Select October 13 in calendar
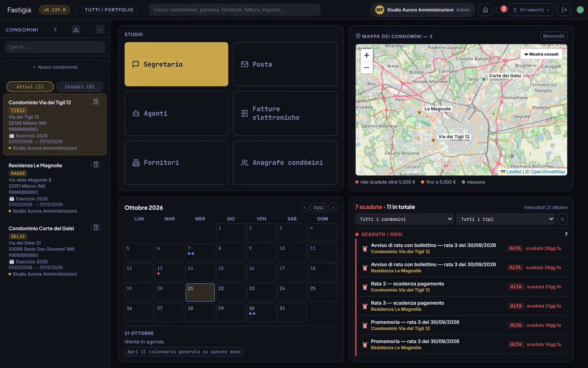Image resolution: width=588 pixels, height=368 pixels. [x=169, y=272]
